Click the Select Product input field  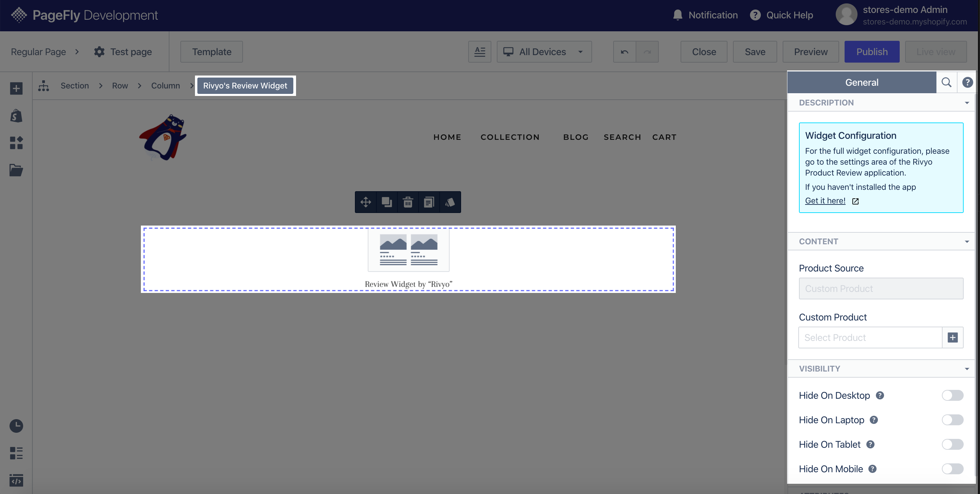tap(870, 338)
